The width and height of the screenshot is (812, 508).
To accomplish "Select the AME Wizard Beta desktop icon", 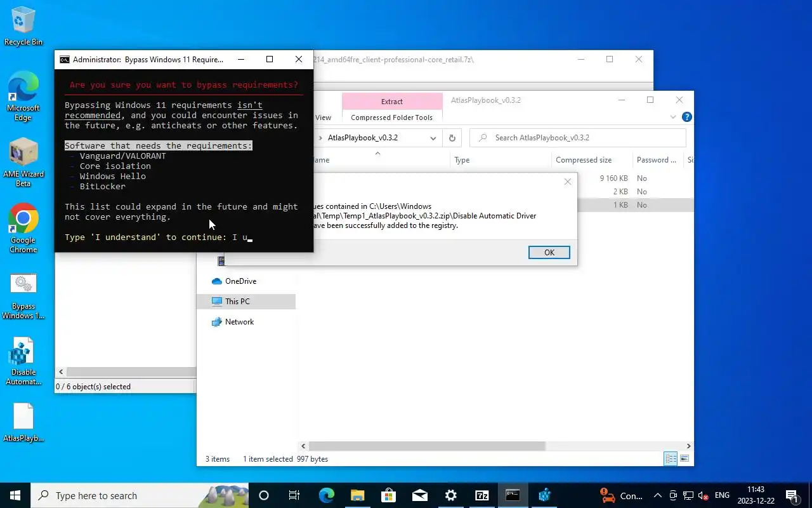I will [23, 163].
